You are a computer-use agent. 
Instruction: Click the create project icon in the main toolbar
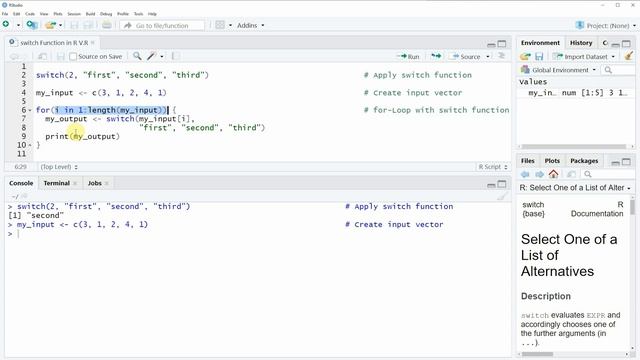[x=32, y=25]
